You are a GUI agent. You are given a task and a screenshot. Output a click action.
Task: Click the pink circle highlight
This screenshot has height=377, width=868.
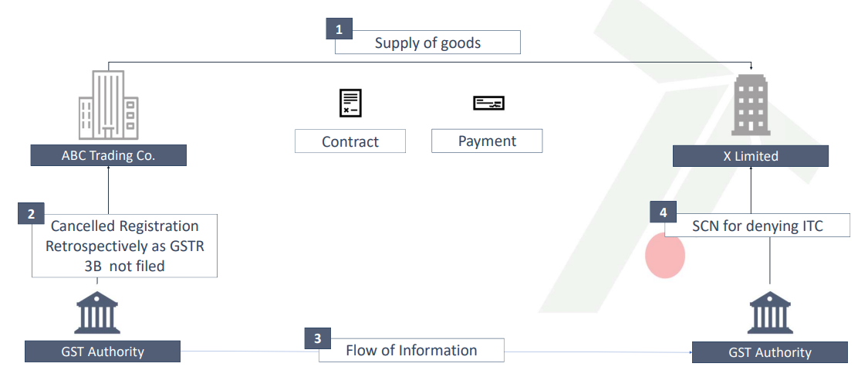tap(665, 256)
